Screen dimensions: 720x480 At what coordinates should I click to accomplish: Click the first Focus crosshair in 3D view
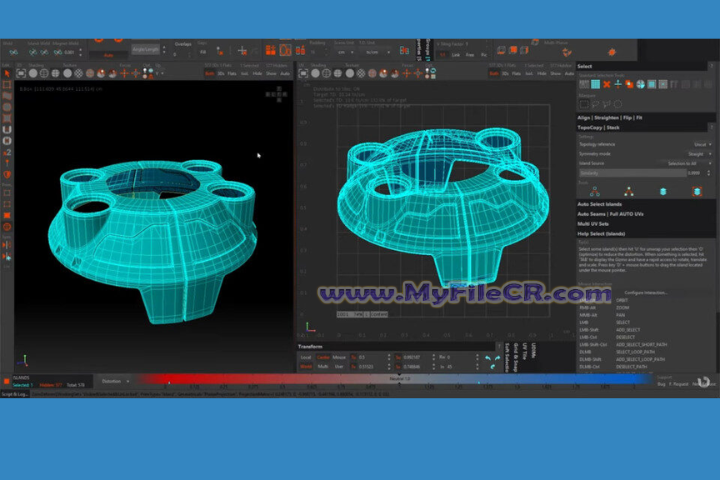124,73
